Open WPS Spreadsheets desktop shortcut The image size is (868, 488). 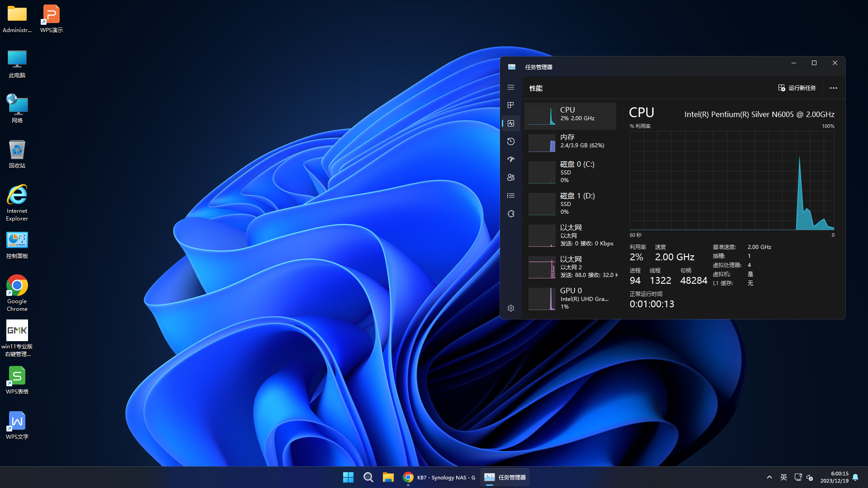17,380
